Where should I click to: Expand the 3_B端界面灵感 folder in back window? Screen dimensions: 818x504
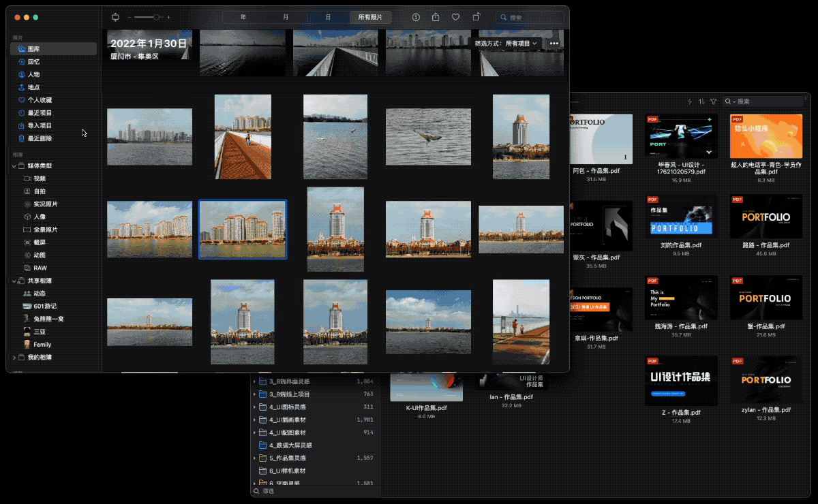(x=255, y=381)
